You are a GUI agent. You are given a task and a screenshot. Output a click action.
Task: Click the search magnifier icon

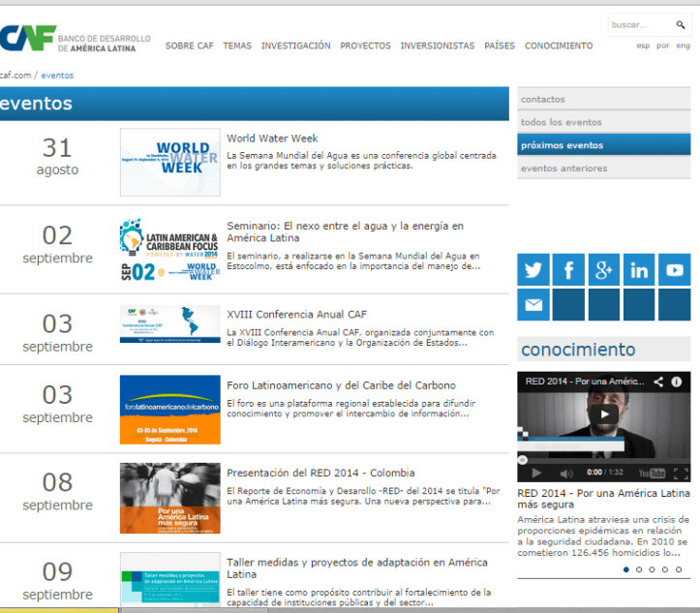(681, 25)
